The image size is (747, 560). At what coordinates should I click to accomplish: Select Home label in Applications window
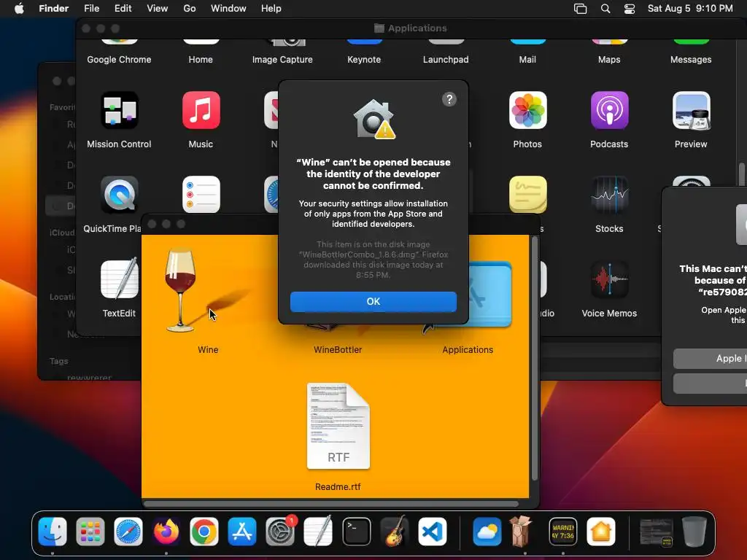[x=201, y=60]
